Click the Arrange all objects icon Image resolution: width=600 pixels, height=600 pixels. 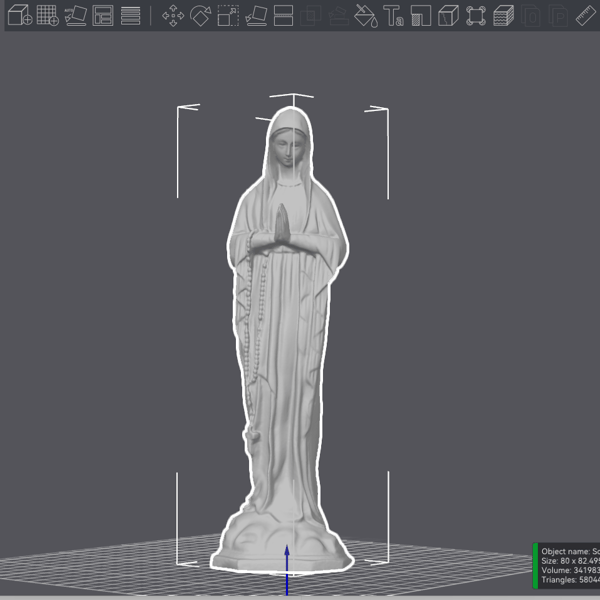point(103,15)
